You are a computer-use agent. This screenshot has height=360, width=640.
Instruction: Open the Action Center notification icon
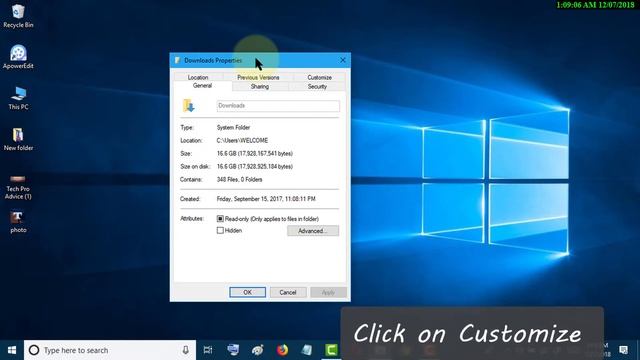click(x=623, y=350)
